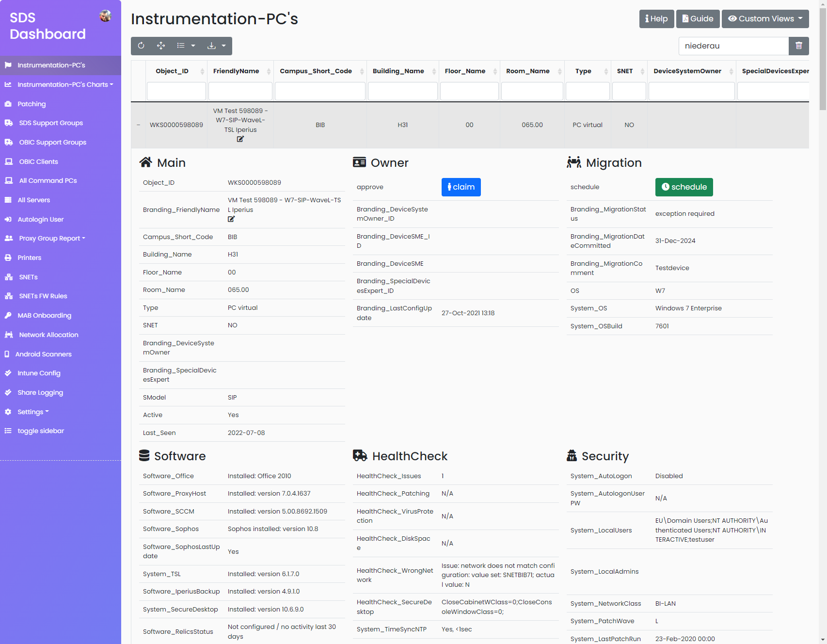
Task: Click the refresh table toolbar icon
Action: pos(141,46)
